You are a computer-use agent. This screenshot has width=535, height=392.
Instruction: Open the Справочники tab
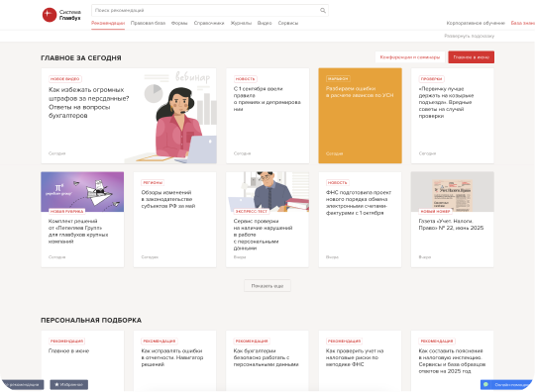click(209, 23)
